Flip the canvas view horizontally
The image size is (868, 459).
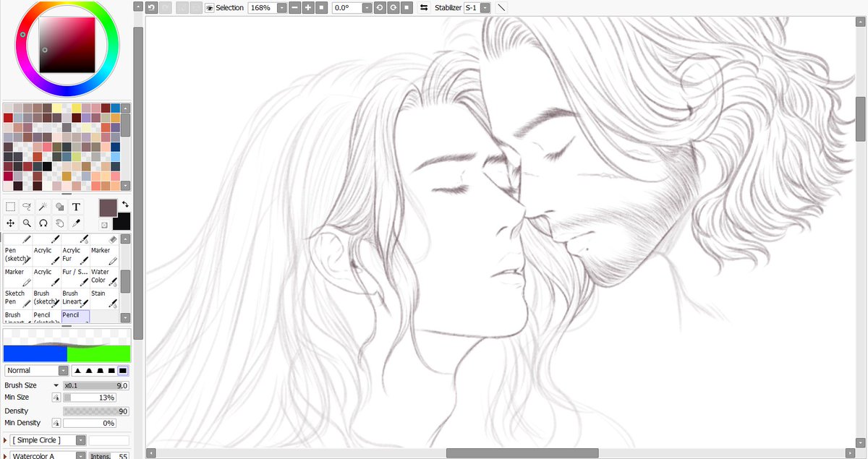[x=424, y=7]
